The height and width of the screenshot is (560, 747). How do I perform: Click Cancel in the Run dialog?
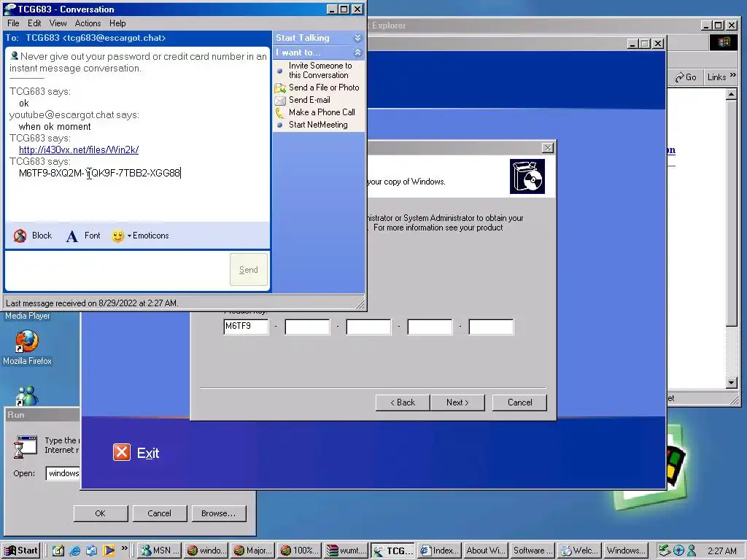click(160, 513)
